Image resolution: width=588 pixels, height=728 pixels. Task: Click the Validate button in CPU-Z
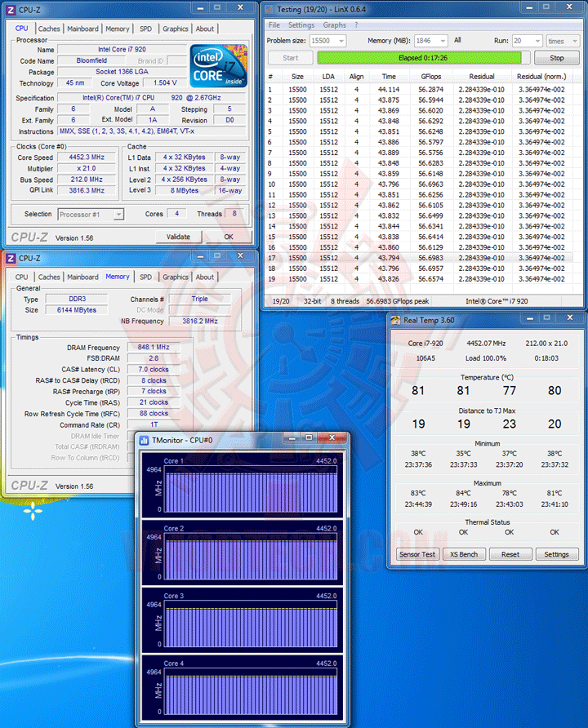coord(178,237)
